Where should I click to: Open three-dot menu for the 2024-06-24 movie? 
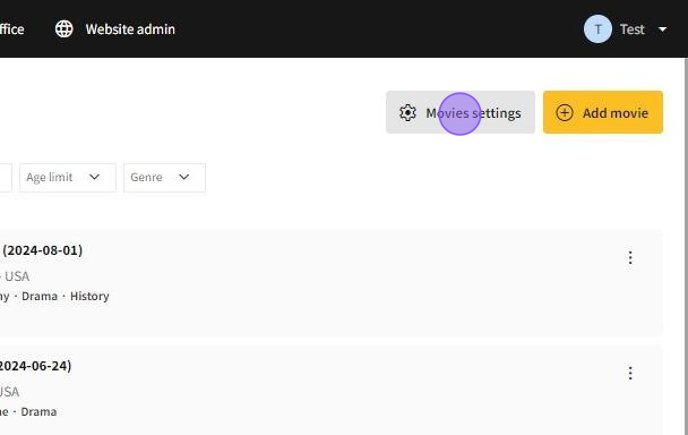[630, 373]
